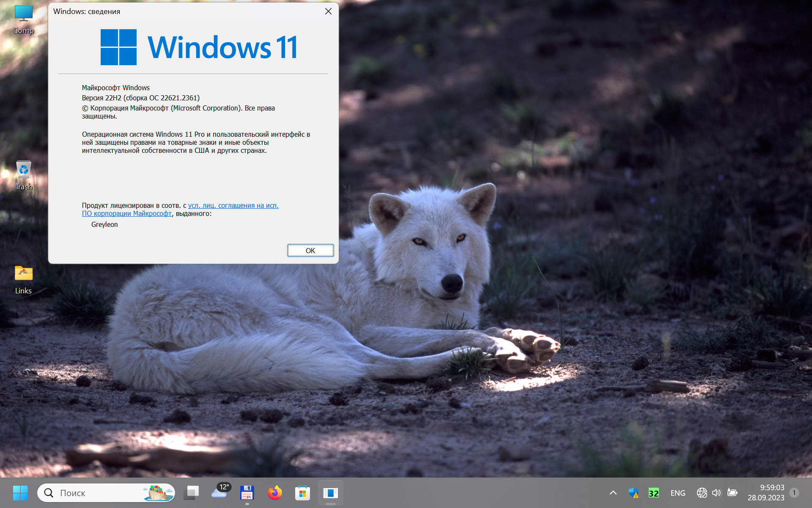Image resolution: width=812 pixels, height=508 pixels.
Task: Open the clock and calendar flyout
Action: (765, 493)
